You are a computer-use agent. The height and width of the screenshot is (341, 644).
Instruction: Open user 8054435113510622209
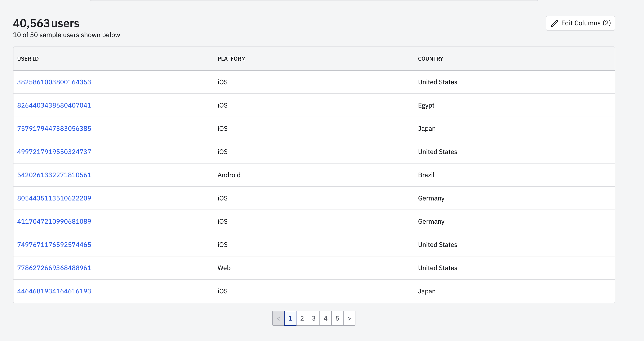(54, 198)
